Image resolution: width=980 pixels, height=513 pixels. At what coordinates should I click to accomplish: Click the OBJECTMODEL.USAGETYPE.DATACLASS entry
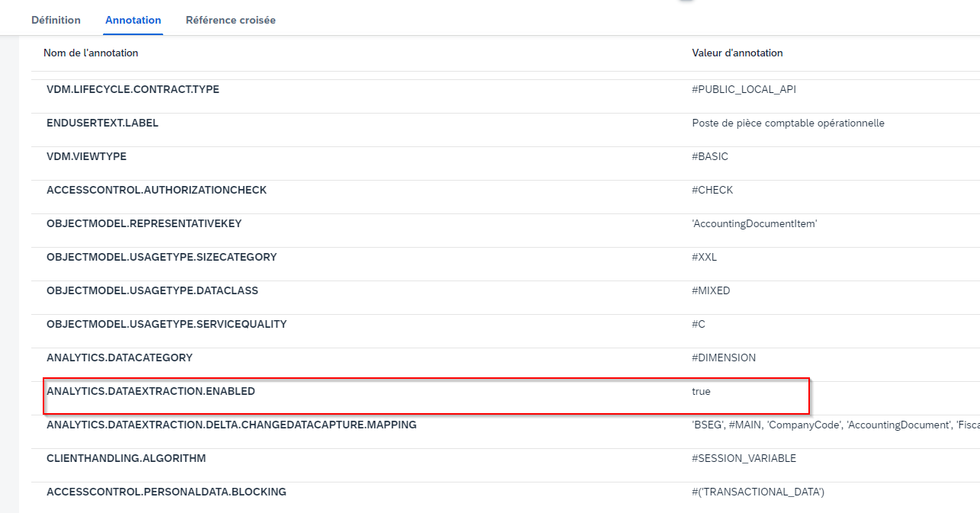(152, 290)
